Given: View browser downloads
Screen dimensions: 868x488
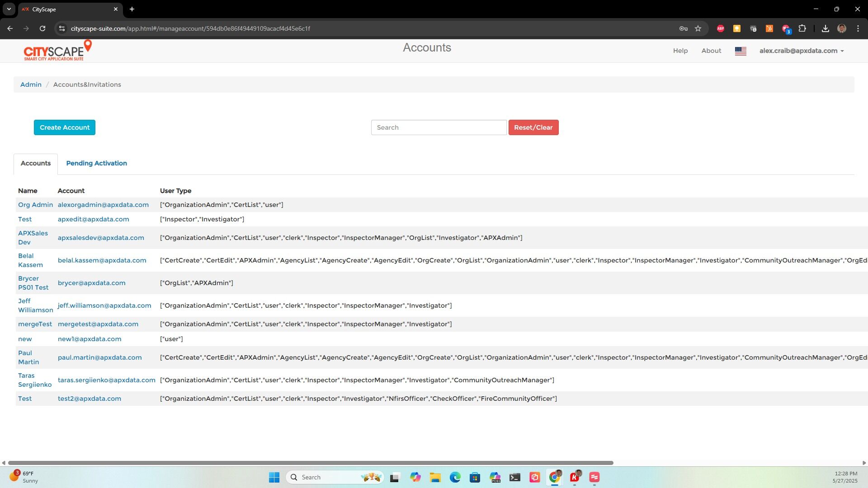Looking at the screenshot, I should coord(826,28).
